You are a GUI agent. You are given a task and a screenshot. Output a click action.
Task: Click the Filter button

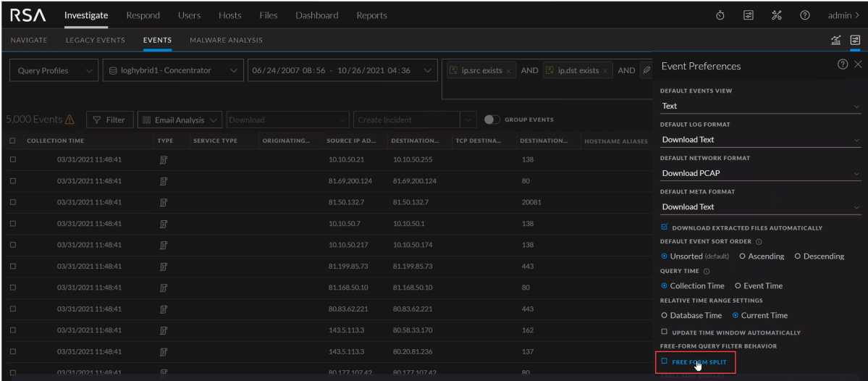(109, 120)
